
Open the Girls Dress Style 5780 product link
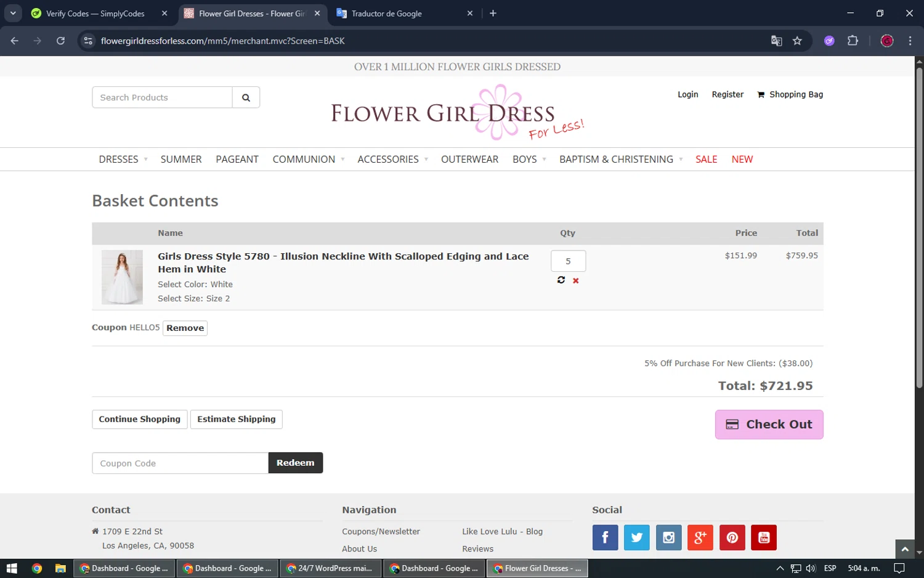343,263
